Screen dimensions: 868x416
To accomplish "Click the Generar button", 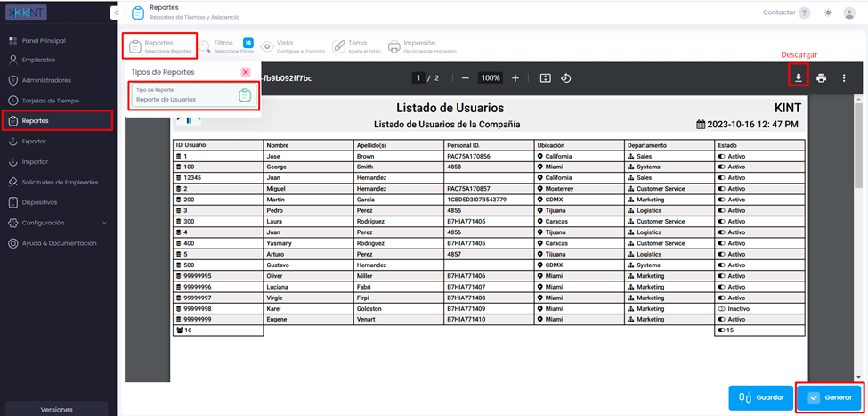I will (x=831, y=397).
